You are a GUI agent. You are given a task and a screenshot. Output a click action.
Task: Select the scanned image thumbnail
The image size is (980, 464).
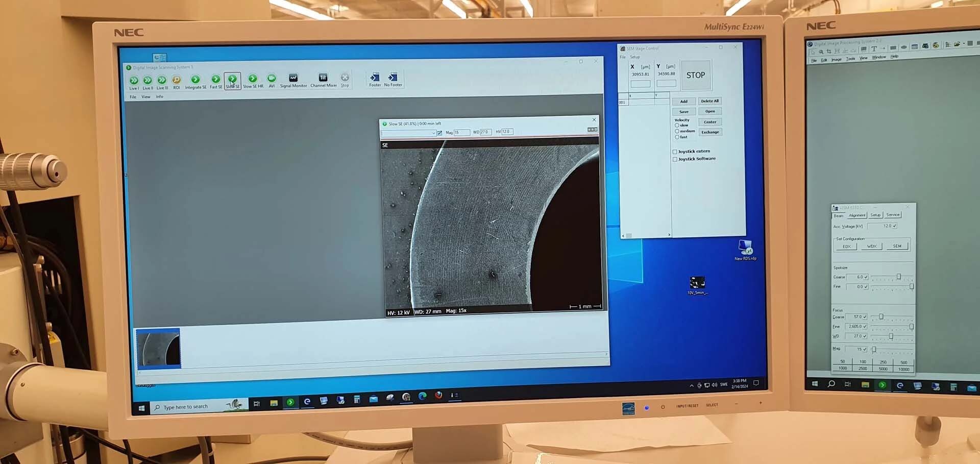pos(158,349)
